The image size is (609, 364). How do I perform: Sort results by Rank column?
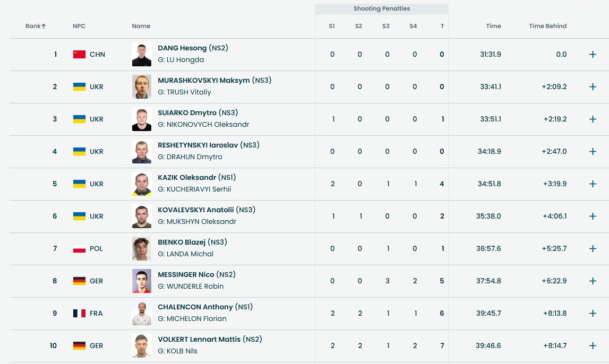pyautogui.click(x=36, y=26)
